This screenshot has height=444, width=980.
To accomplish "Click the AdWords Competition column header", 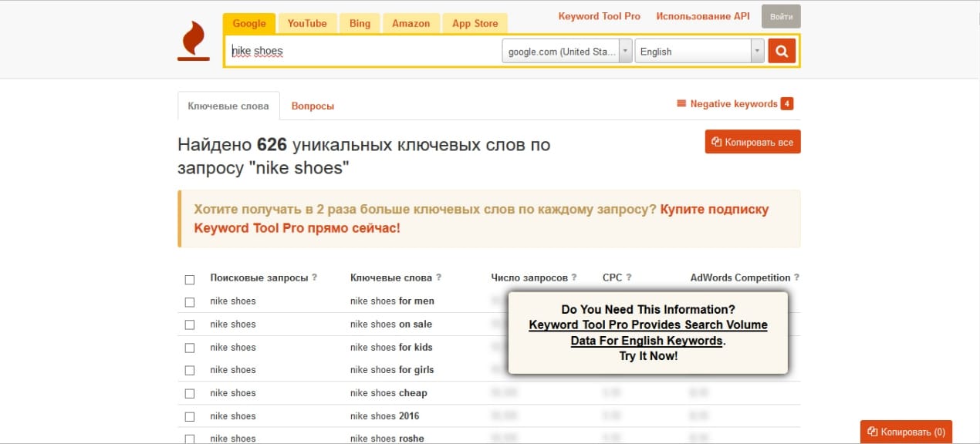I will 740,277.
